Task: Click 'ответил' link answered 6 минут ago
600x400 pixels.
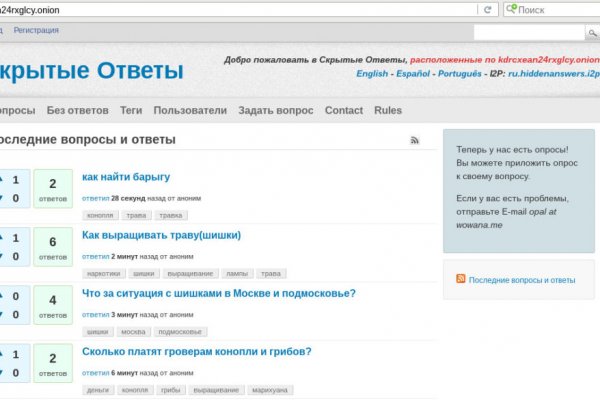Action: click(96, 373)
